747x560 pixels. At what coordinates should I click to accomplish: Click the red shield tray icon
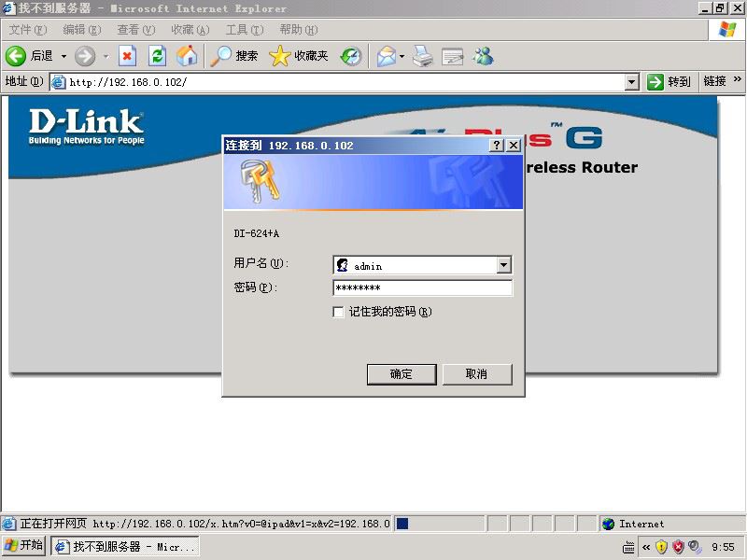tap(678, 547)
